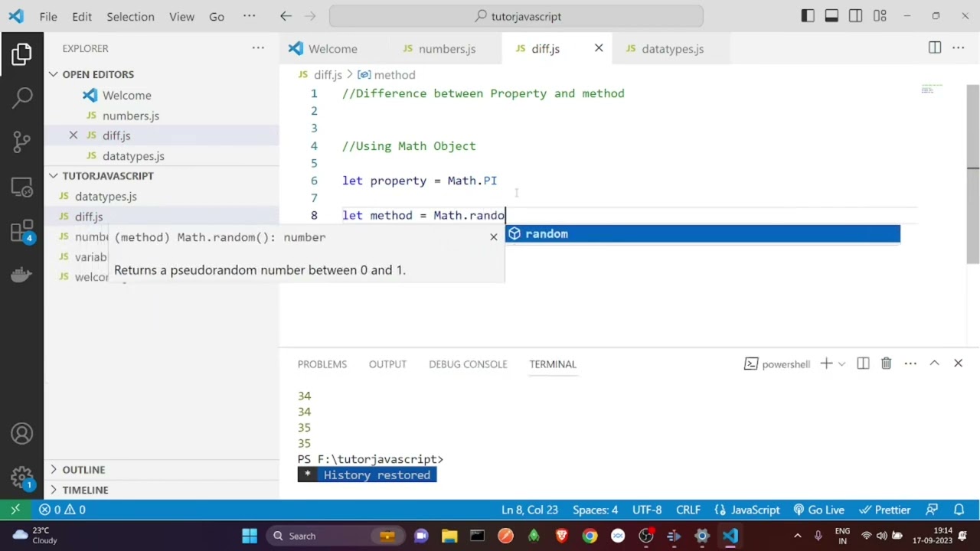
Task: Click Ln 8, Col 23 position
Action: pos(530,510)
